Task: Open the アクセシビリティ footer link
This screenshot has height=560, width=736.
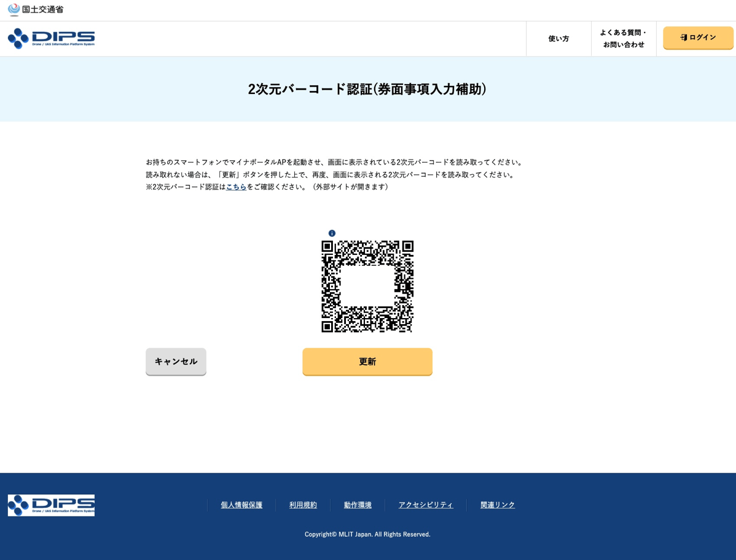Action: pos(426,505)
